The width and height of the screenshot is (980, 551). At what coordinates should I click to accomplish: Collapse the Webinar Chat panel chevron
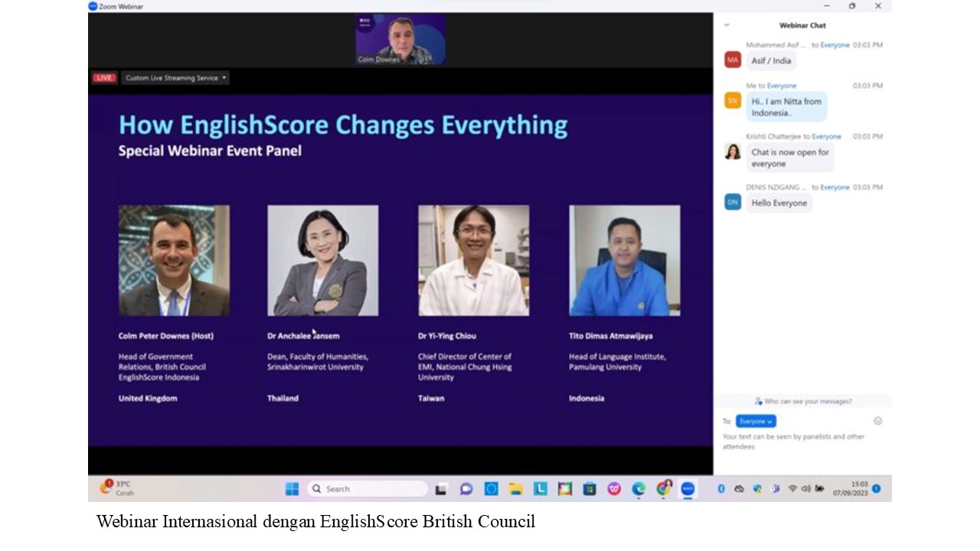(x=727, y=25)
